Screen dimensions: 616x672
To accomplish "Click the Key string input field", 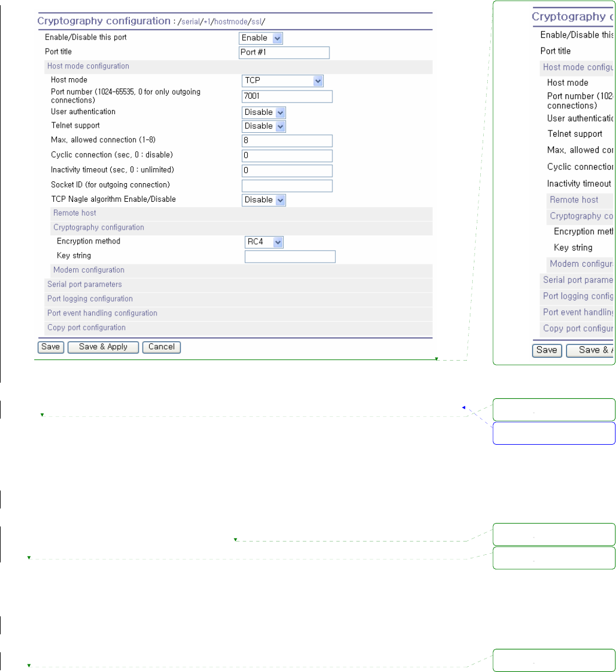I will tap(290, 257).
